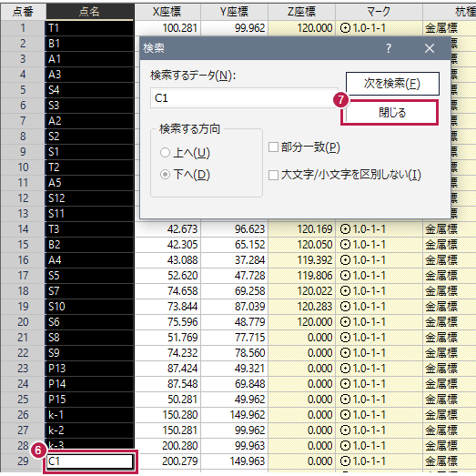The image size is (476, 476).
Task: Click the mark symbol cell in row 1
Action: pos(379,28)
